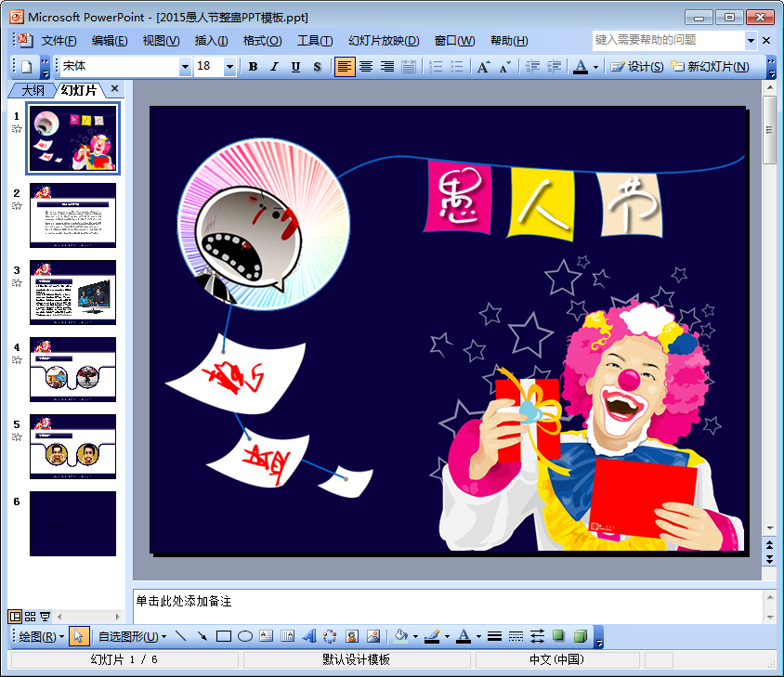
Task: Toggle Bullets list button
Action: coord(456,67)
